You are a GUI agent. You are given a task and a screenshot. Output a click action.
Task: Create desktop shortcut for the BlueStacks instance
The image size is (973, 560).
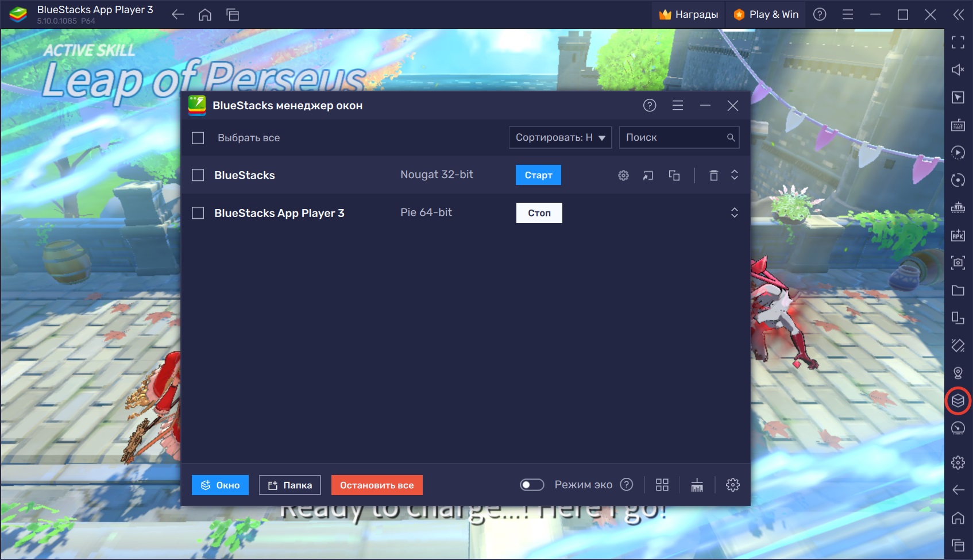pos(648,175)
